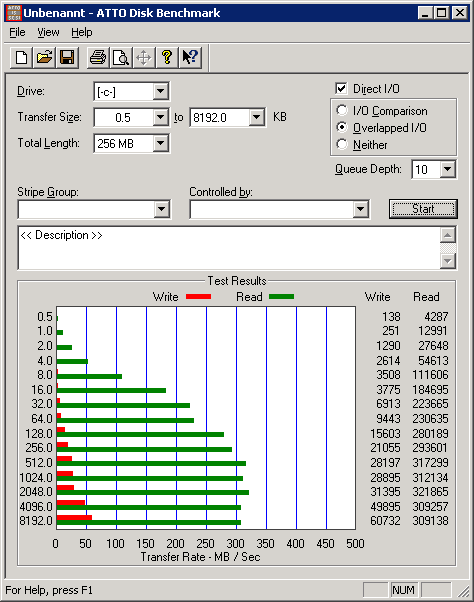Click the read value 184695
This screenshot has width=474, height=602.
430,390
